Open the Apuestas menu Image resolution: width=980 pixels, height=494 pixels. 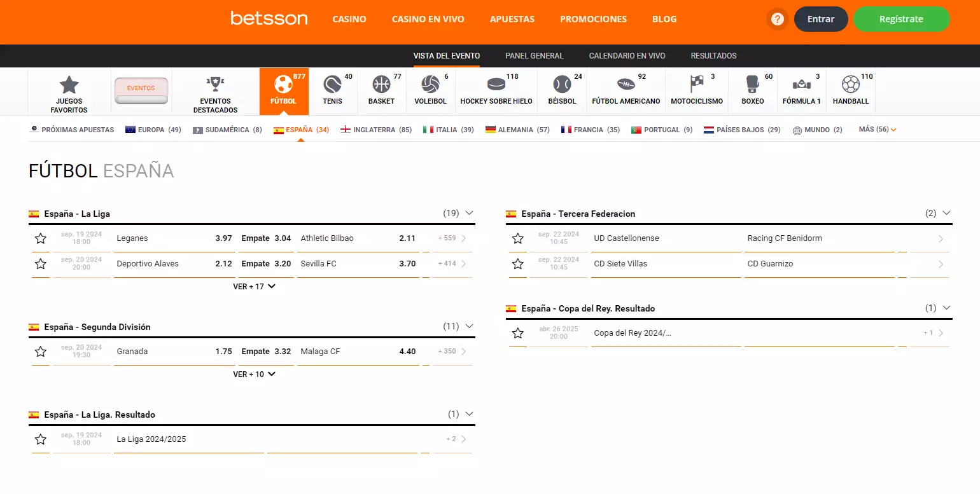pyautogui.click(x=512, y=19)
